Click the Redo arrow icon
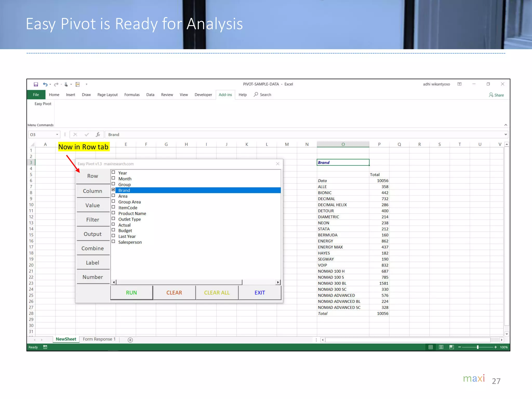 point(56,84)
